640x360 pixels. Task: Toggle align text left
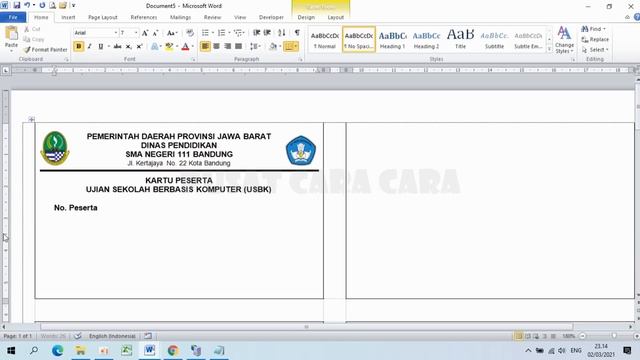[x=205, y=47]
